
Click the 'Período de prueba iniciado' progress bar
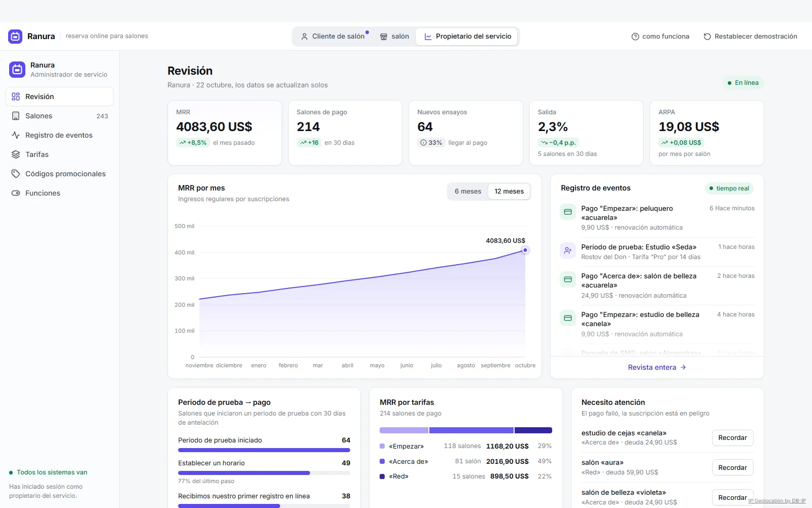tap(264, 450)
